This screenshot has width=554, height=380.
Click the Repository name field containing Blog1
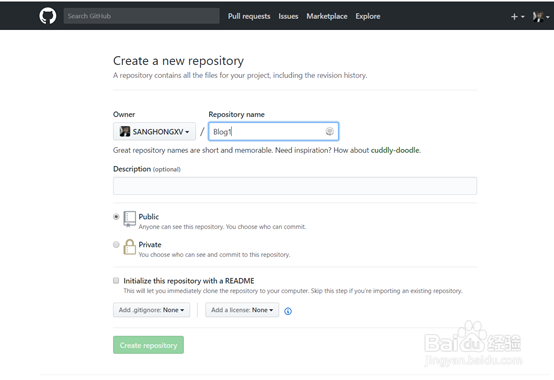tap(273, 131)
